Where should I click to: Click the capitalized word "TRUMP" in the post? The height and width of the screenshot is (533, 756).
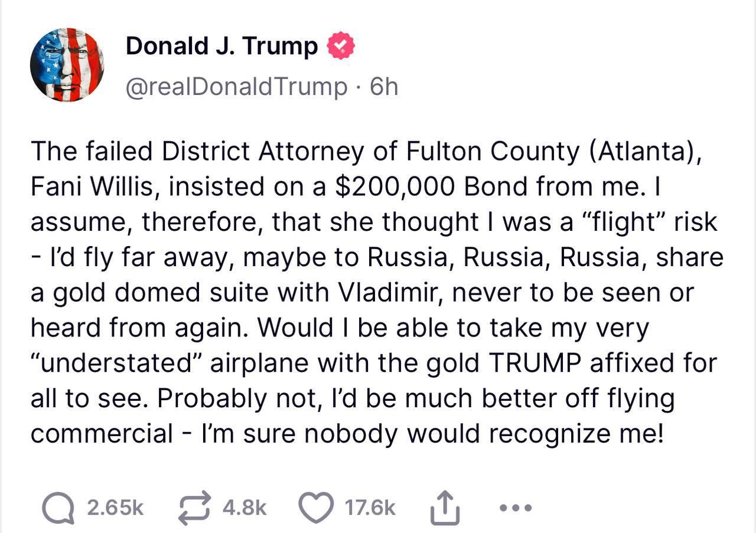530,363
